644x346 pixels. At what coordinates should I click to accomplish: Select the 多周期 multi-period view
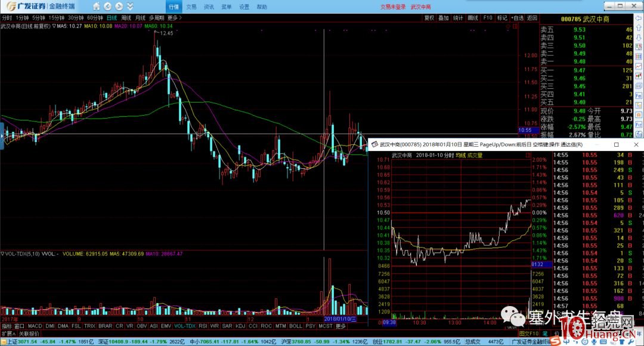point(156,18)
